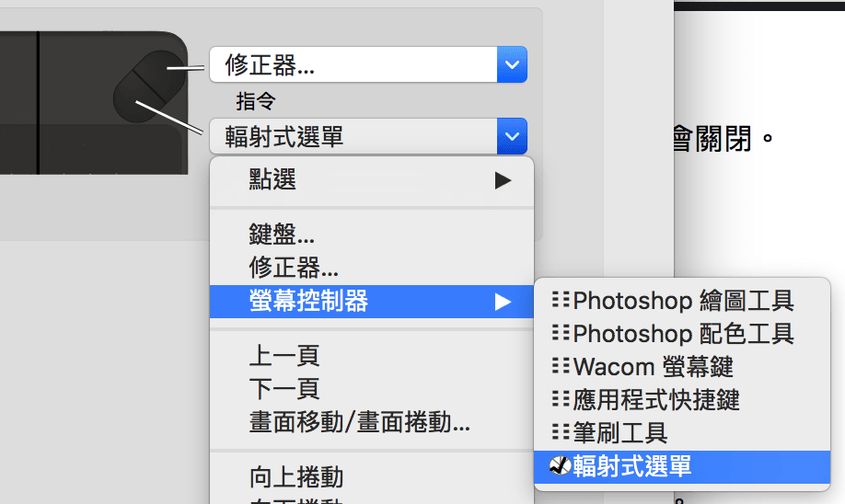Image resolution: width=845 pixels, height=504 pixels.
Task: Open the 輻射式選單 dropdown arrow
Action: [512, 136]
